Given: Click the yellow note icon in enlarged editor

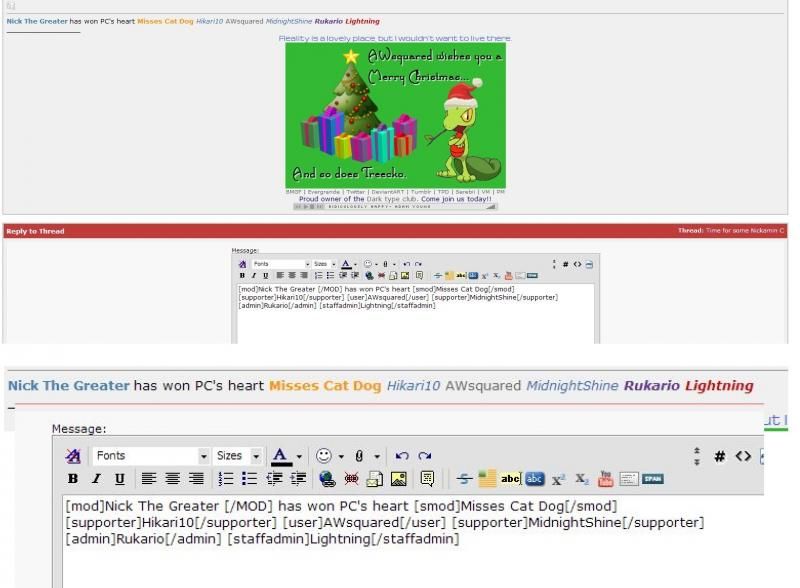Looking at the screenshot, I should tap(487, 479).
